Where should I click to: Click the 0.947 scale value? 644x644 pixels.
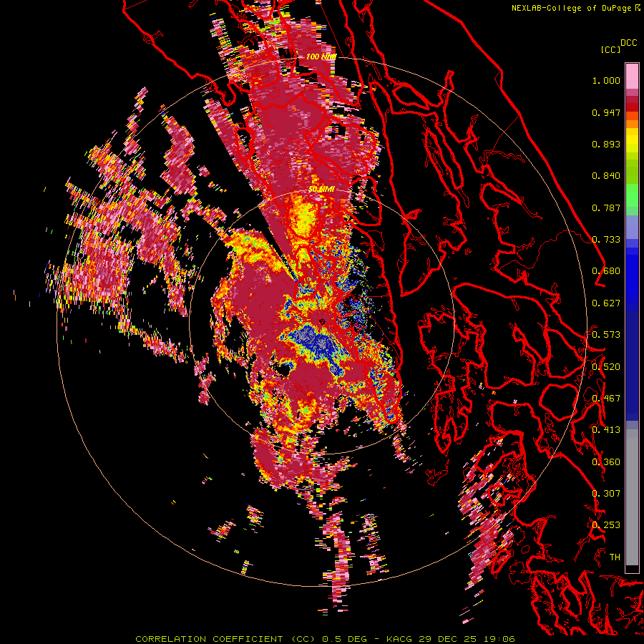[x=606, y=112]
